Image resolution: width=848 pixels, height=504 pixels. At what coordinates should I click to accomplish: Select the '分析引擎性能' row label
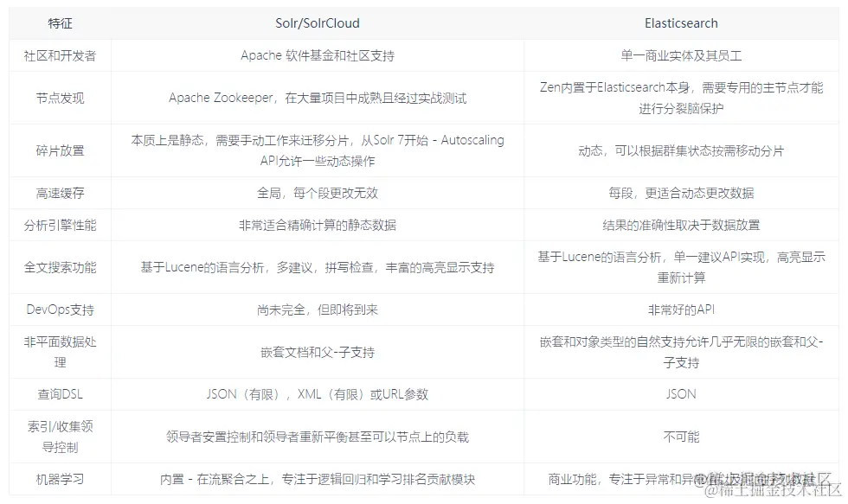coord(60,225)
